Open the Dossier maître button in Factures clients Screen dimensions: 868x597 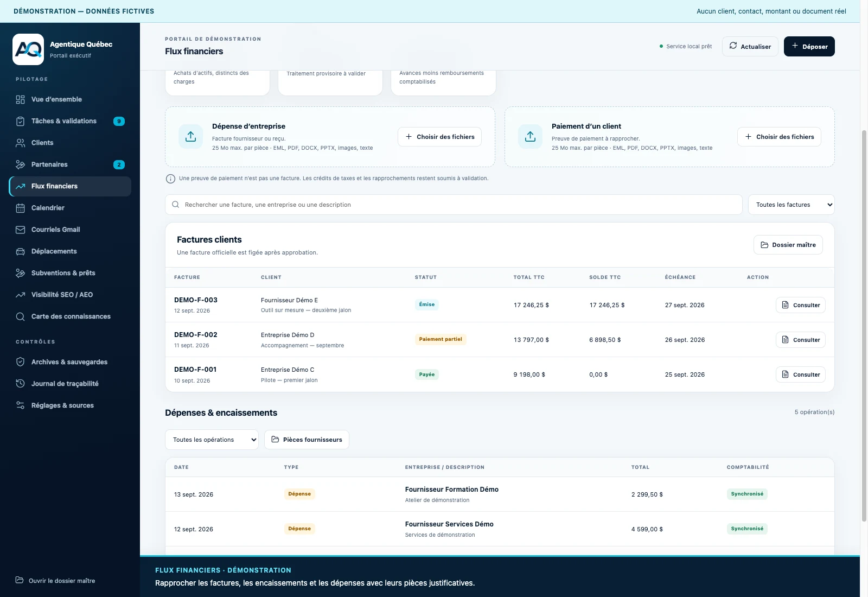pos(788,245)
